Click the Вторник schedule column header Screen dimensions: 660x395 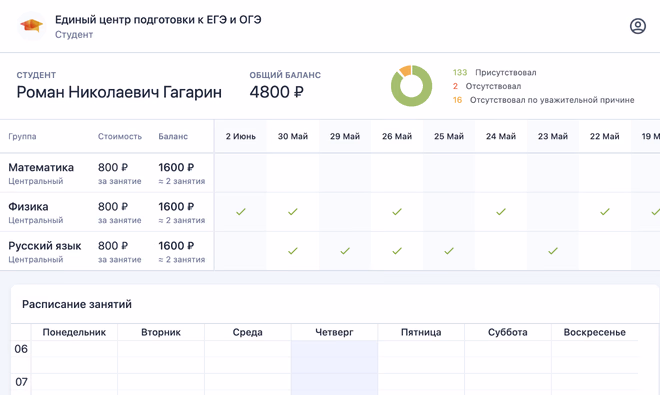[161, 332]
